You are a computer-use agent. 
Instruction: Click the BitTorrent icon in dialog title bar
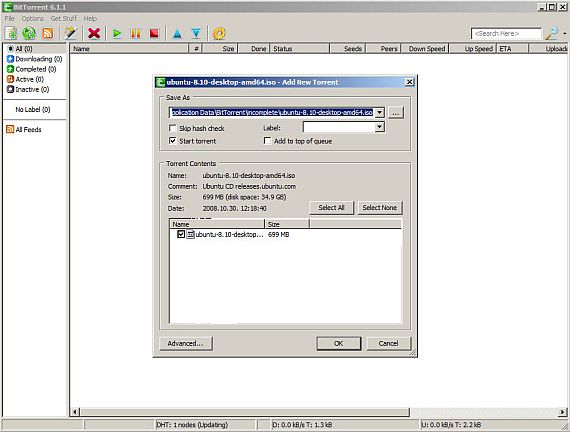[160, 82]
